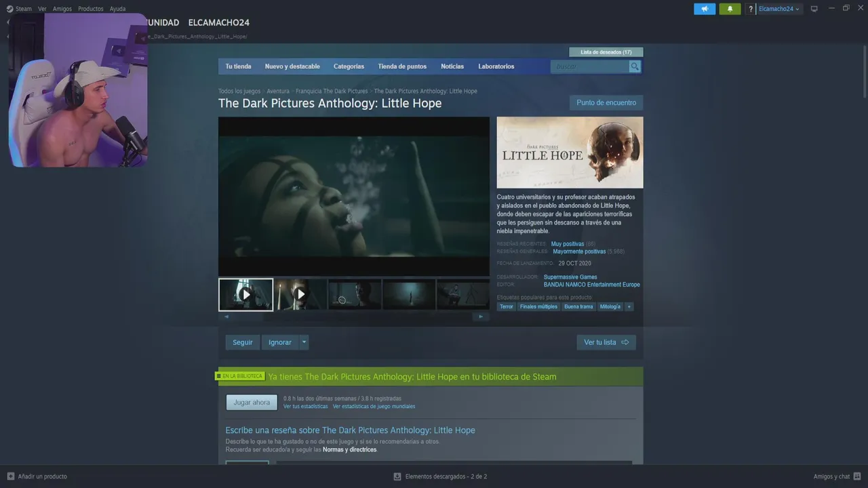Open Ver tus estadísticas link
The image size is (868, 488).
click(x=305, y=407)
